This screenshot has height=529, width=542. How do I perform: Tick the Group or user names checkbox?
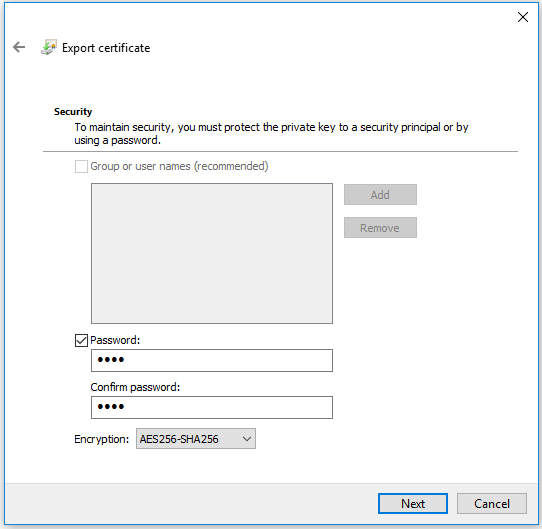81,166
